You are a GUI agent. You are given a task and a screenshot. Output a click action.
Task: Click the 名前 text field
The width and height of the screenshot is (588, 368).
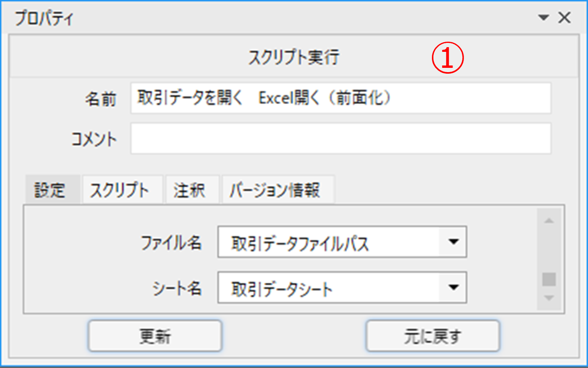(x=340, y=98)
